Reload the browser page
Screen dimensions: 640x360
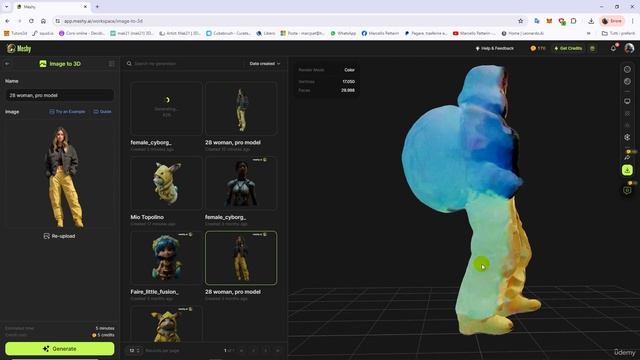tap(31, 21)
